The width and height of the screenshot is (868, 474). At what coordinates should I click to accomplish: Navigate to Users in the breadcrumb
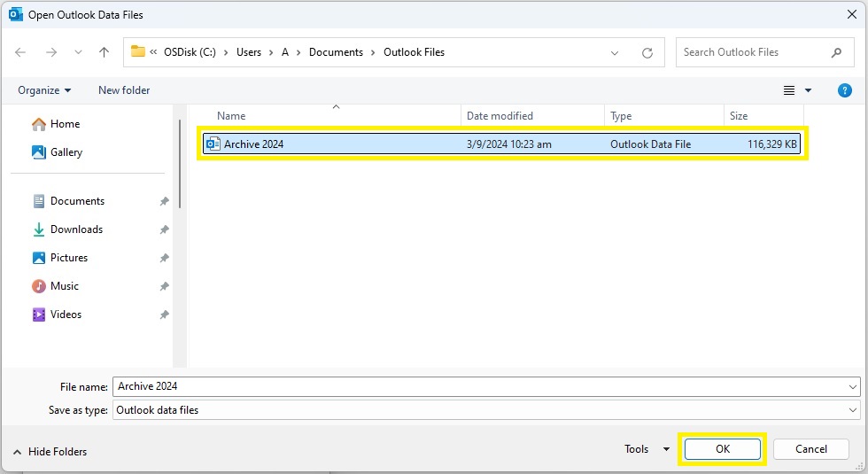tap(249, 52)
